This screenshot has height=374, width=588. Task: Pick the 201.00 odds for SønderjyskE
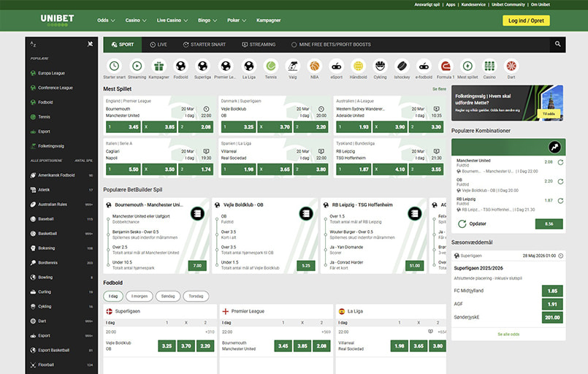click(x=552, y=317)
